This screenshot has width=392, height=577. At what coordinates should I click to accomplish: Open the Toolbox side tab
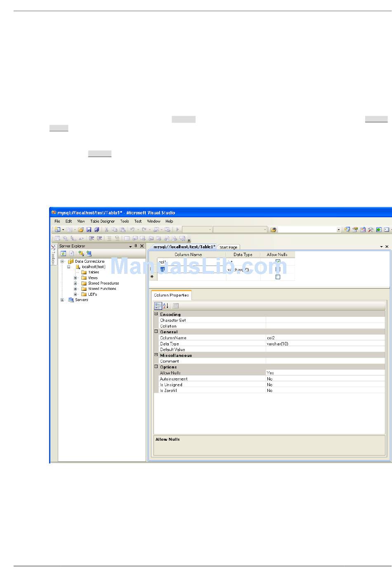coord(53,256)
